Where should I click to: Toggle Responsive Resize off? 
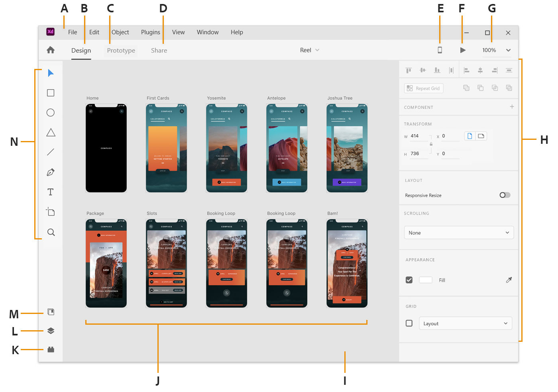tap(504, 195)
